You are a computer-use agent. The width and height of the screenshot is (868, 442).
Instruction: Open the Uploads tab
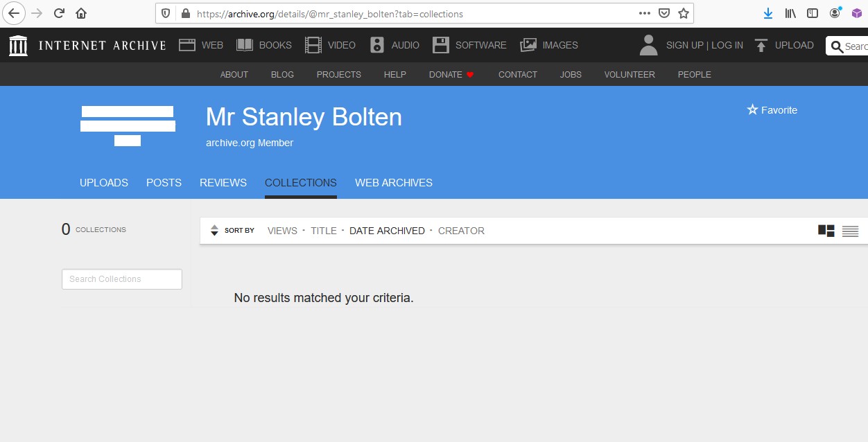click(x=104, y=183)
